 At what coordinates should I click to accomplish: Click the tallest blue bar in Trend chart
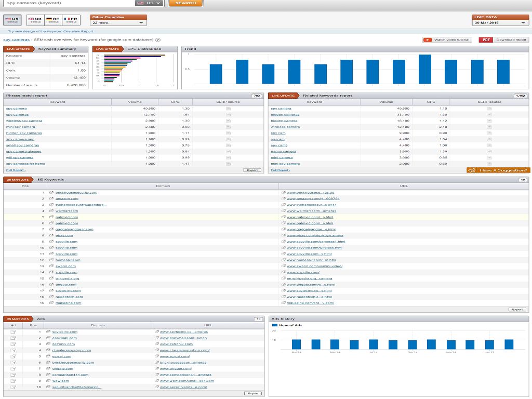425,69
